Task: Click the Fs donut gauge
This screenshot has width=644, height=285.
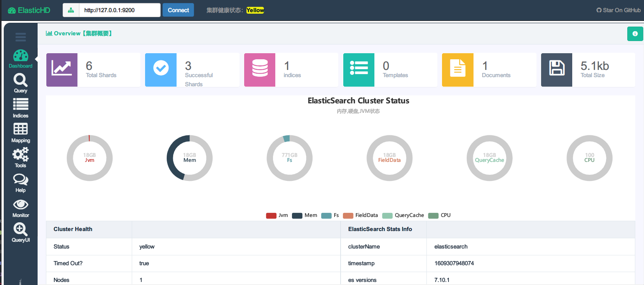Action: (289, 158)
